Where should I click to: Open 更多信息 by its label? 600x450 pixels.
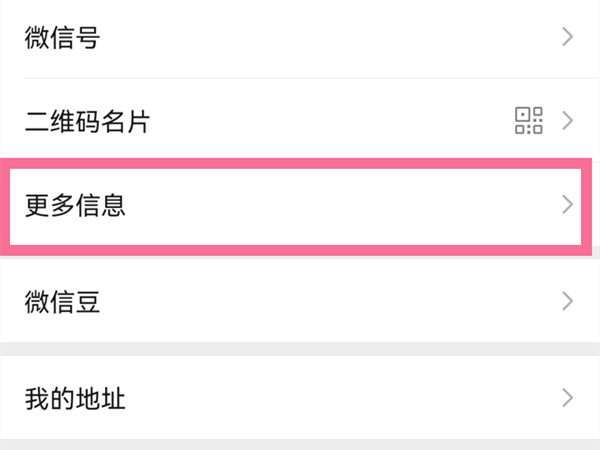point(75,205)
